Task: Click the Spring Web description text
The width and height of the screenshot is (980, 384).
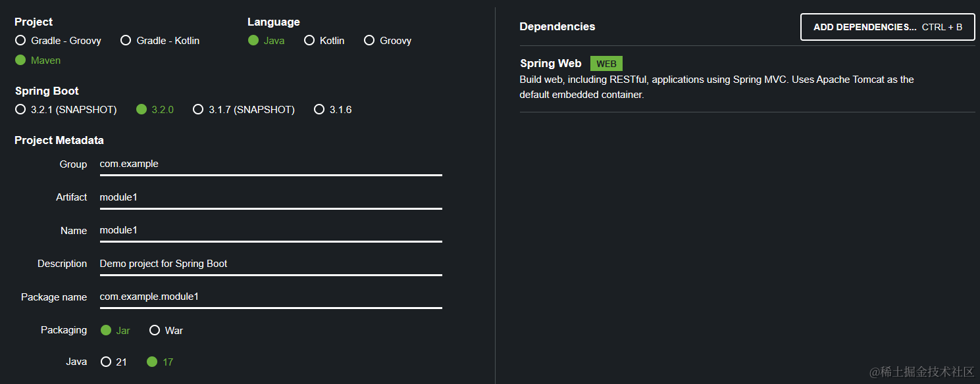Action: click(x=717, y=87)
